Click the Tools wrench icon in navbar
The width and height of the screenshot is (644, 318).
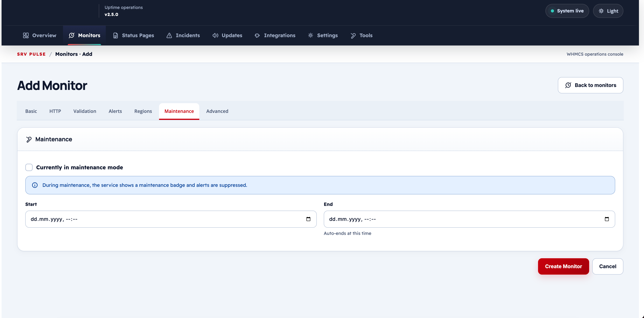point(353,36)
